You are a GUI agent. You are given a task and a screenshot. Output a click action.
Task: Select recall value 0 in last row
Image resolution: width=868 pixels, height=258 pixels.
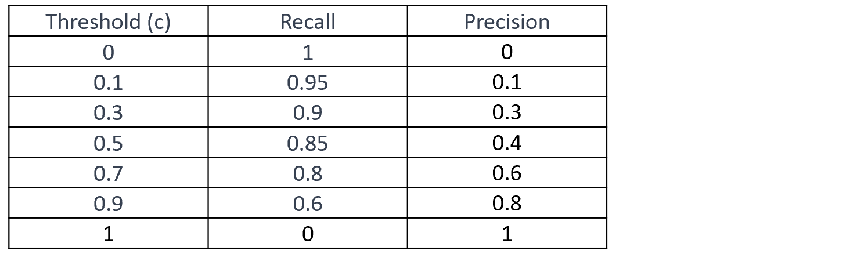pyautogui.click(x=308, y=233)
